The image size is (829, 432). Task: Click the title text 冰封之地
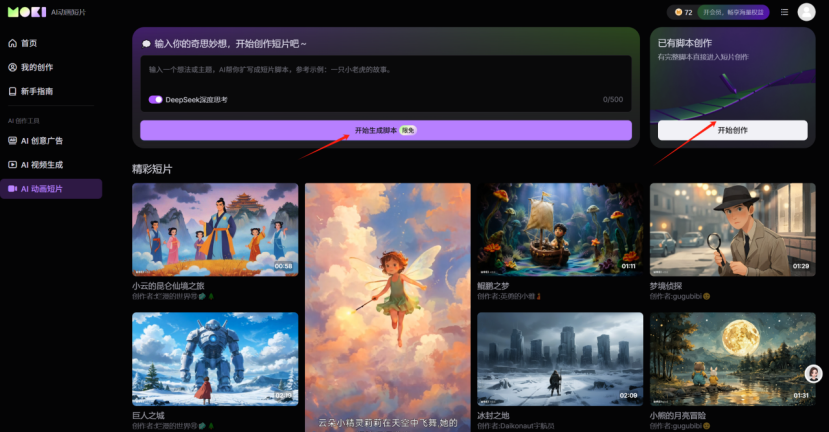tap(493, 416)
